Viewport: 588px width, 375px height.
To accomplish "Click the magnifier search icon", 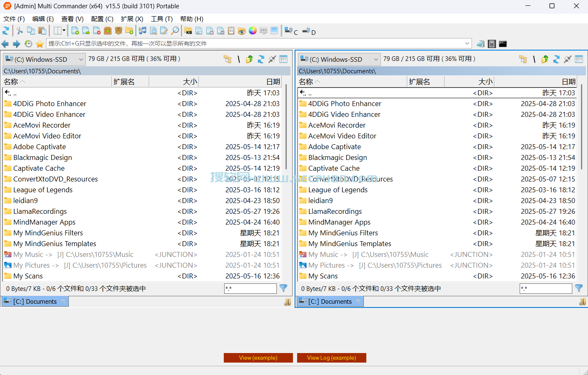I will coord(175,31).
